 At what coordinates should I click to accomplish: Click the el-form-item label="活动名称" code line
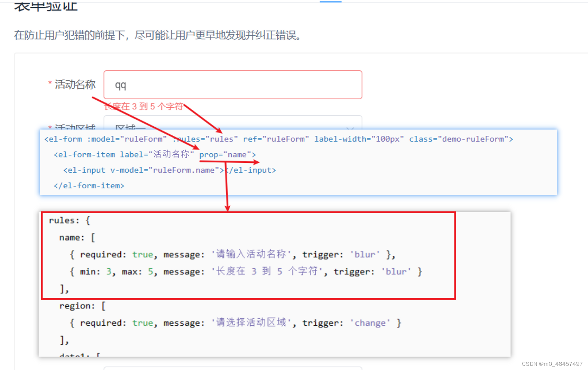point(155,154)
